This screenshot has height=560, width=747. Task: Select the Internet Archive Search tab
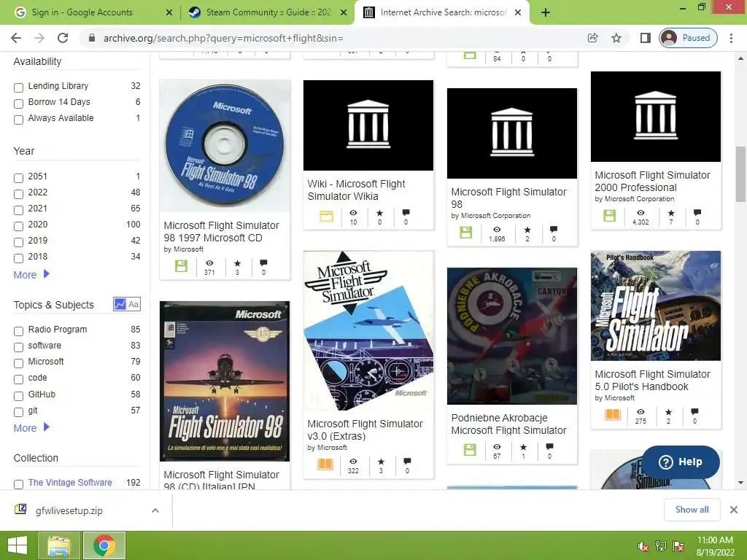(x=443, y=12)
